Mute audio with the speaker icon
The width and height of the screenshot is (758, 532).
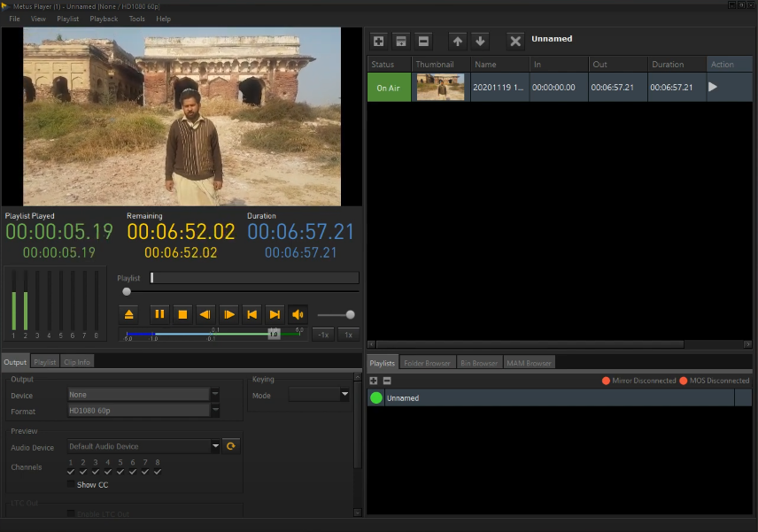298,314
